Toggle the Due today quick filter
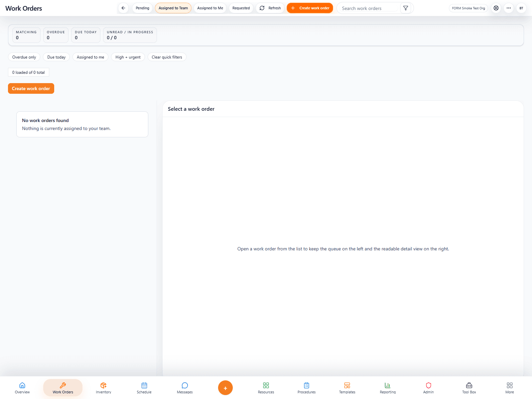 [x=57, y=57]
